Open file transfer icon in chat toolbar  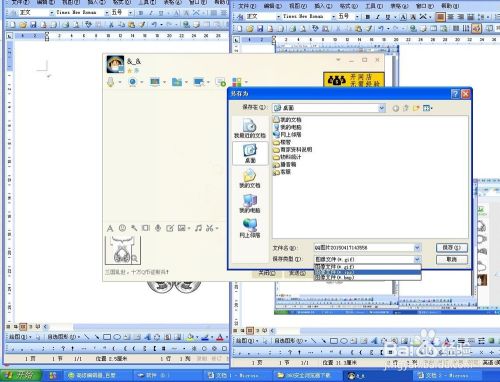click(x=177, y=82)
